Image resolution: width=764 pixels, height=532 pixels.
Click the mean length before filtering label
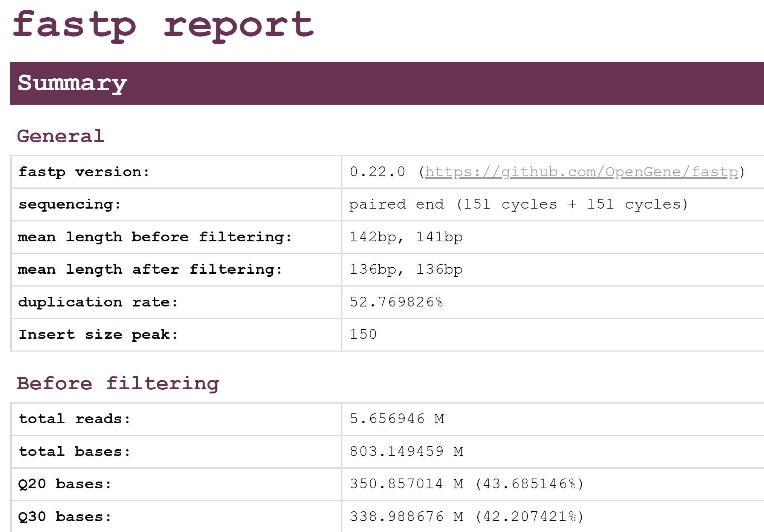coord(154,237)
